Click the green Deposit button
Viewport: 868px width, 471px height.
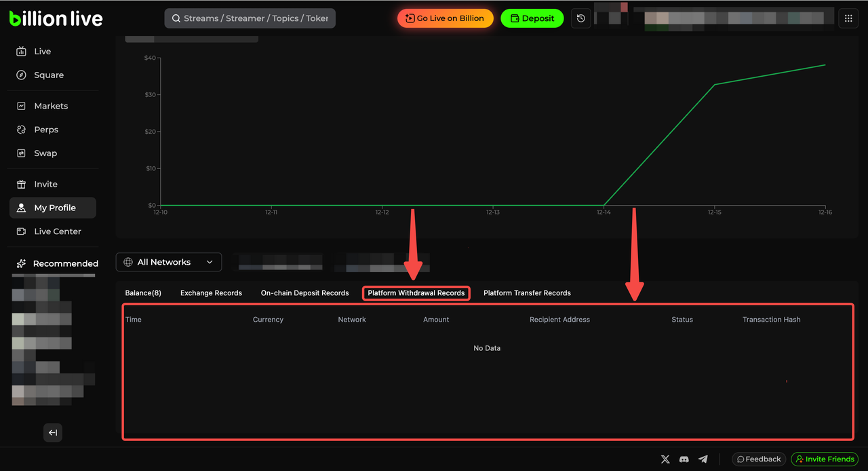tap(532, 18)
